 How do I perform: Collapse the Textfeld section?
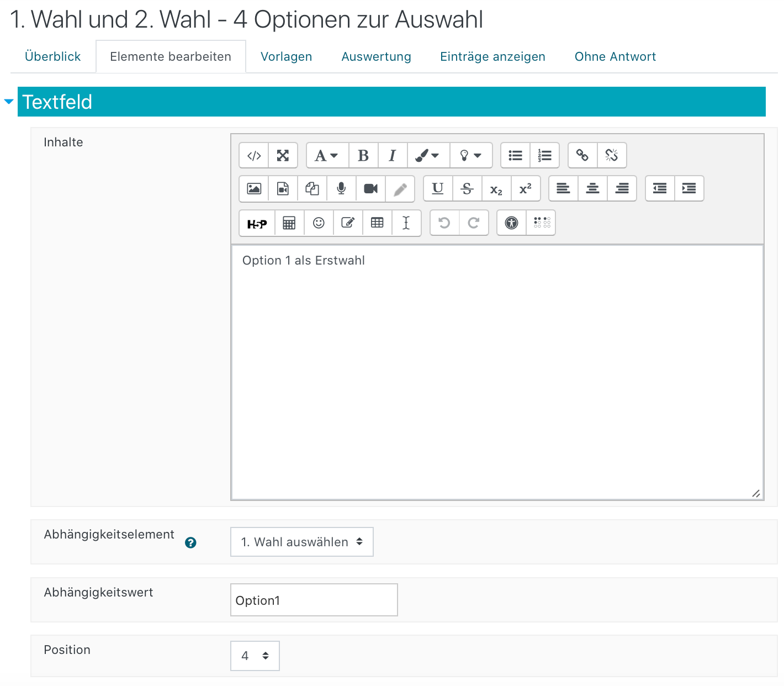(x=9, y=102)
